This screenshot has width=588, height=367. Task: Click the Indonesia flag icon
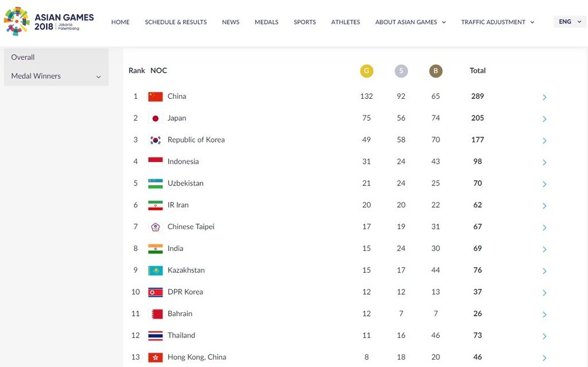pos(156,161)
